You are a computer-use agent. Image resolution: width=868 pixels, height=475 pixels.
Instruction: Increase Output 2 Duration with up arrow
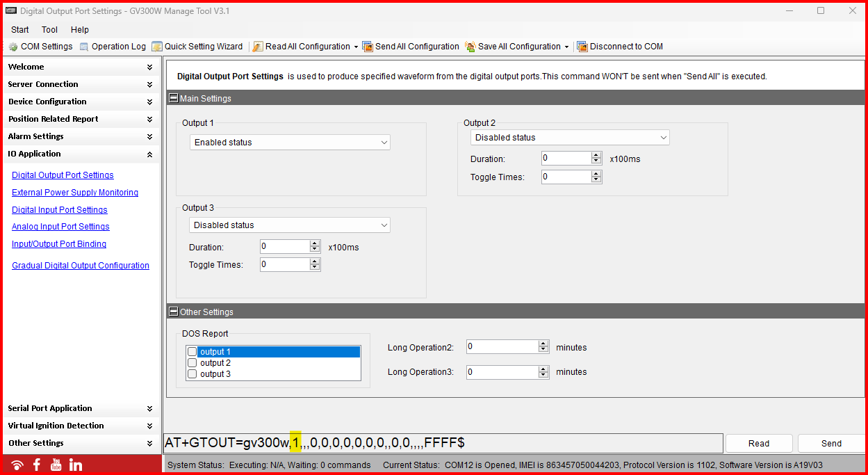[596, 155]
